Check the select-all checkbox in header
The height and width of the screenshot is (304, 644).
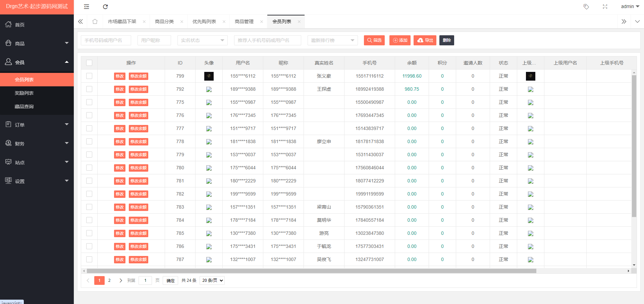coord(89,63)
